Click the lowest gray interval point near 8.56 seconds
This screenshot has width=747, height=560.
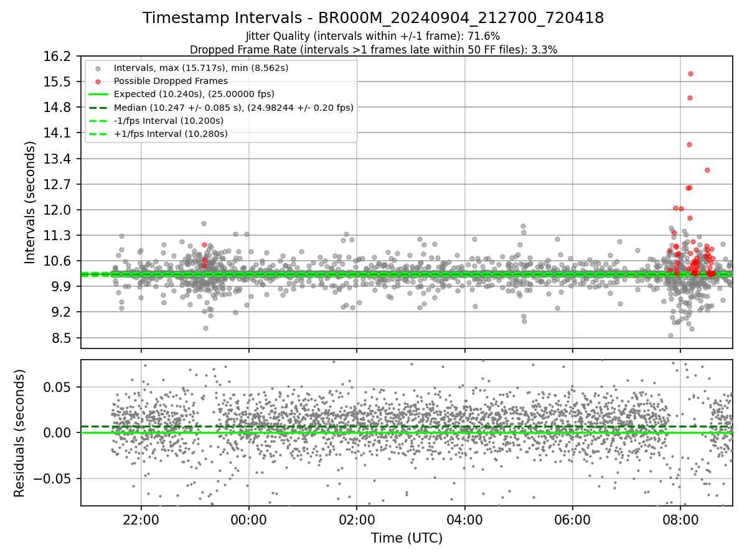click(x=670, y=335)
